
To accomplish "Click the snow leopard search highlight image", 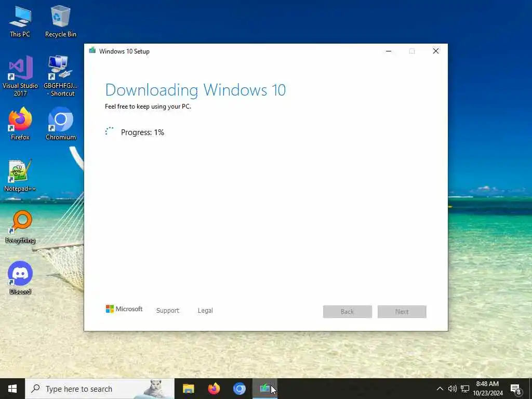I will tap(155, 389).
